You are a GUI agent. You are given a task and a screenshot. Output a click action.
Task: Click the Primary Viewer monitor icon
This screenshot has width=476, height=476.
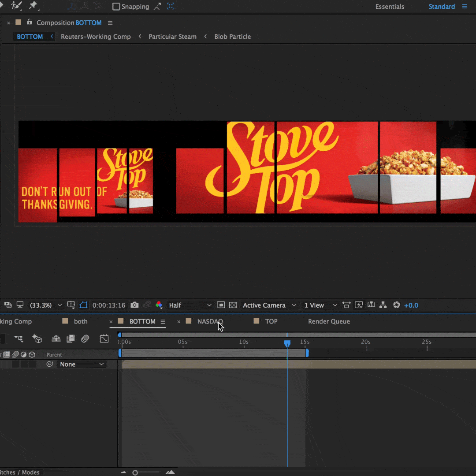(20, 305)
